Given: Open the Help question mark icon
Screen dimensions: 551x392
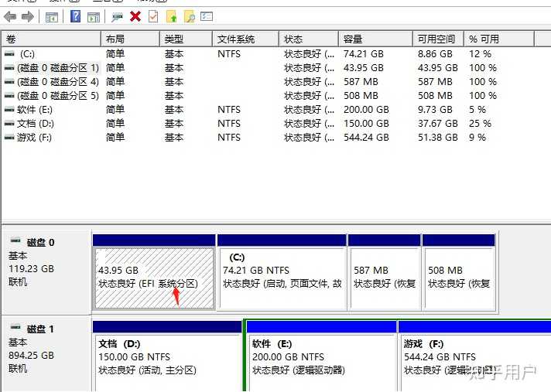Looking at the screenshot, I should 76,16.
